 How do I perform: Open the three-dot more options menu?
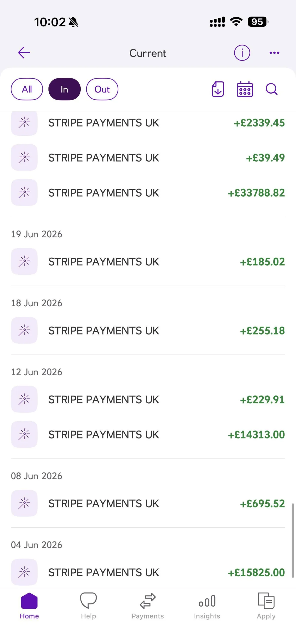[274, 53]
